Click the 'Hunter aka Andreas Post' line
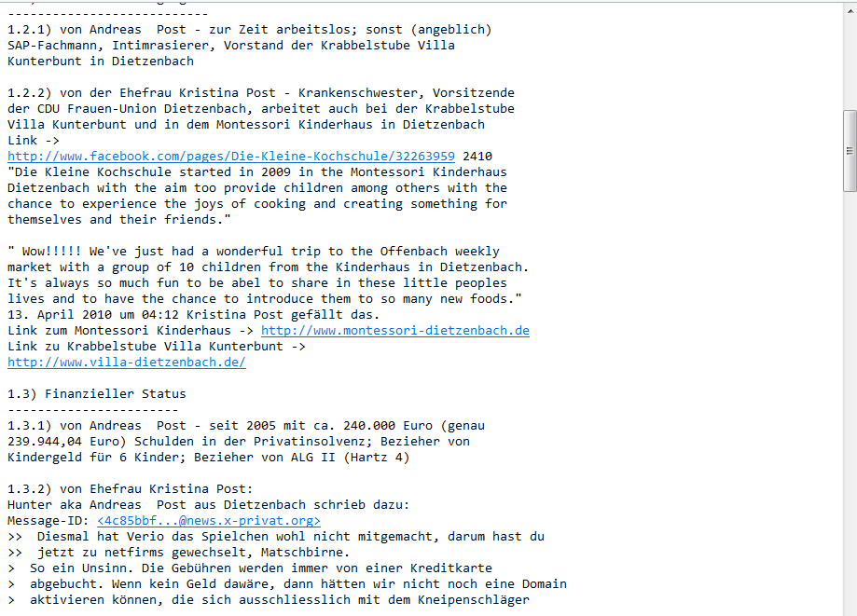Viewport: 857px width, 616px height. [x=209, y=504]
